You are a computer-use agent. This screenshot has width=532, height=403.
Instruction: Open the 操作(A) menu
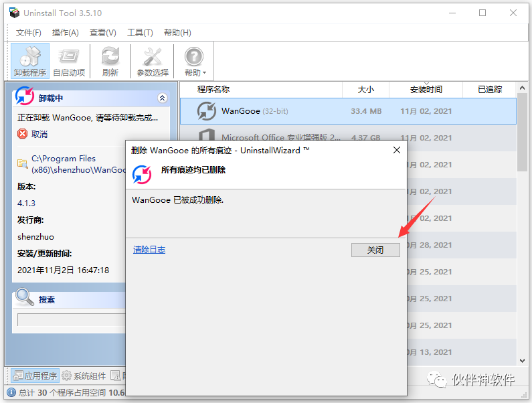point(65,33)
